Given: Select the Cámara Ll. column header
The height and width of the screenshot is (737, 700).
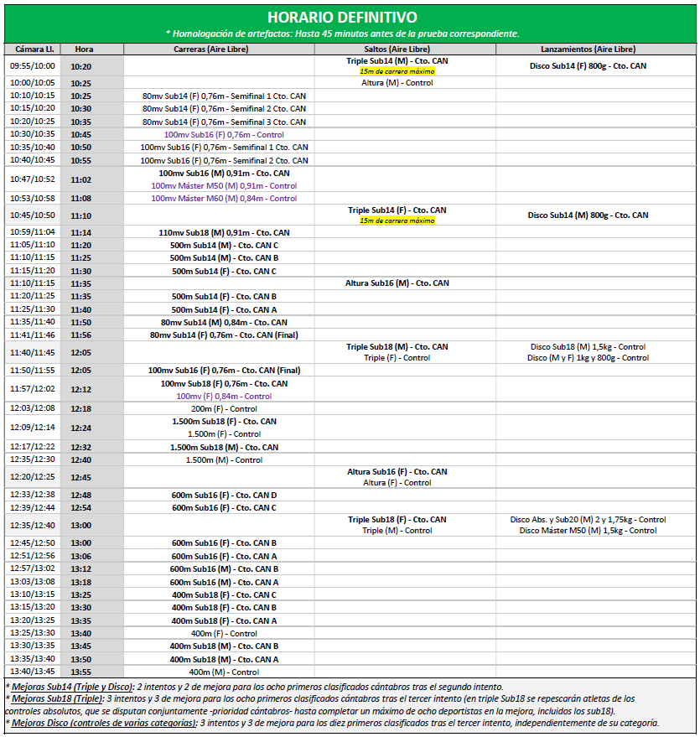Looking at the screenshot, I should [33, 49].
